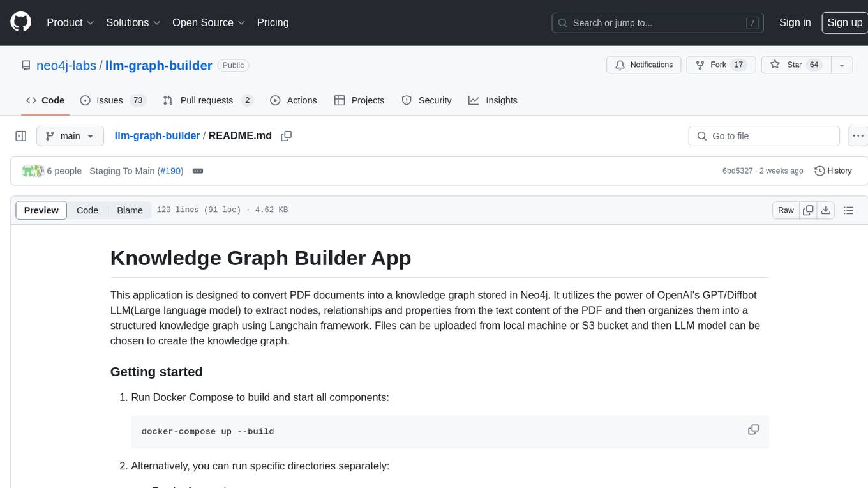The height and width of the screenshot is (488, 868).
Task: Click the Notifications bell button
Action: 644,65
